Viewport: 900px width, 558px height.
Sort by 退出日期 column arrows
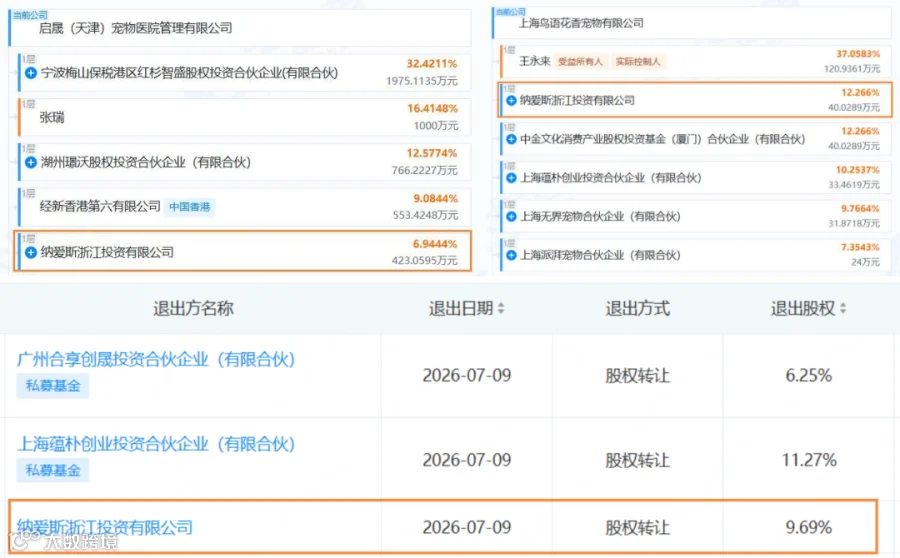[x=501, y=308]
